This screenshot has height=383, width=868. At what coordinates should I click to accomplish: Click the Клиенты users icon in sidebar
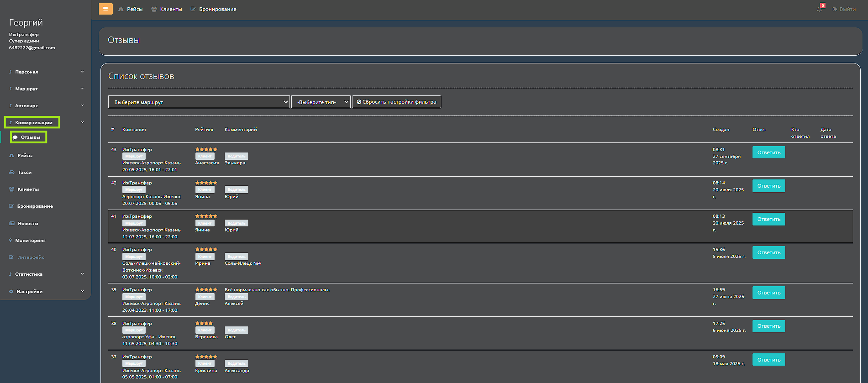click(12, 189)
